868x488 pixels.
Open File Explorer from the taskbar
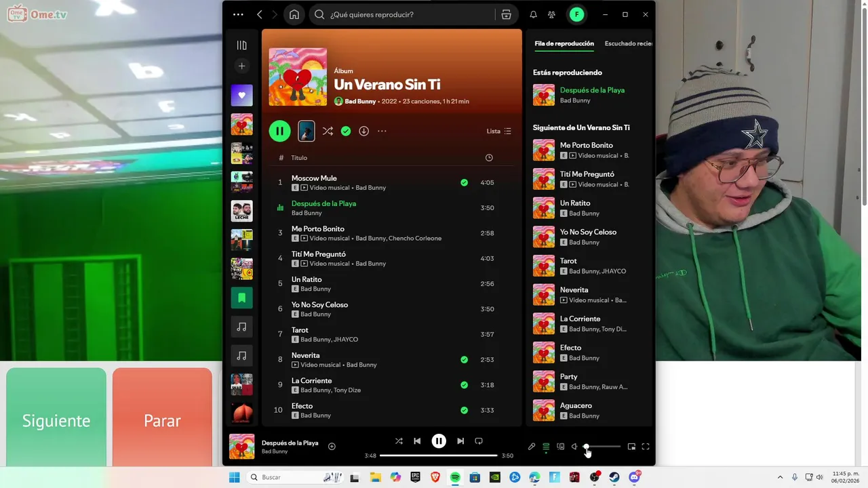coord(375,477)
